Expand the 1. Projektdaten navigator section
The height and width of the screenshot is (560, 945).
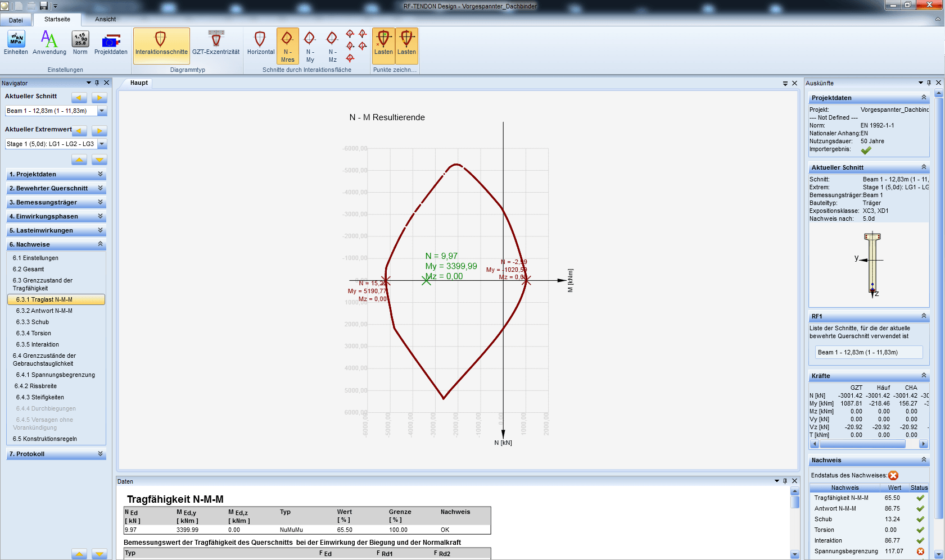56,174
